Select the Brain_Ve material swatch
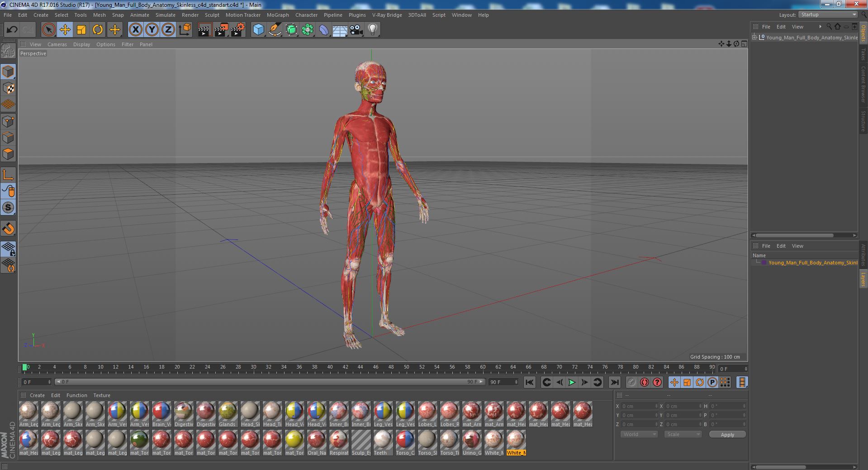Viewport: 868px width, 470px height. click(x=161, y=413)
